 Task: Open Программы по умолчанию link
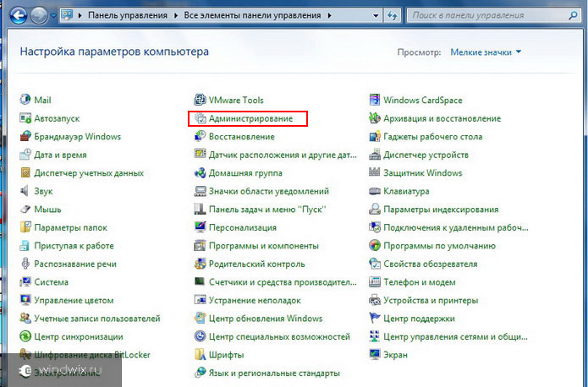(x=439, y=246)
